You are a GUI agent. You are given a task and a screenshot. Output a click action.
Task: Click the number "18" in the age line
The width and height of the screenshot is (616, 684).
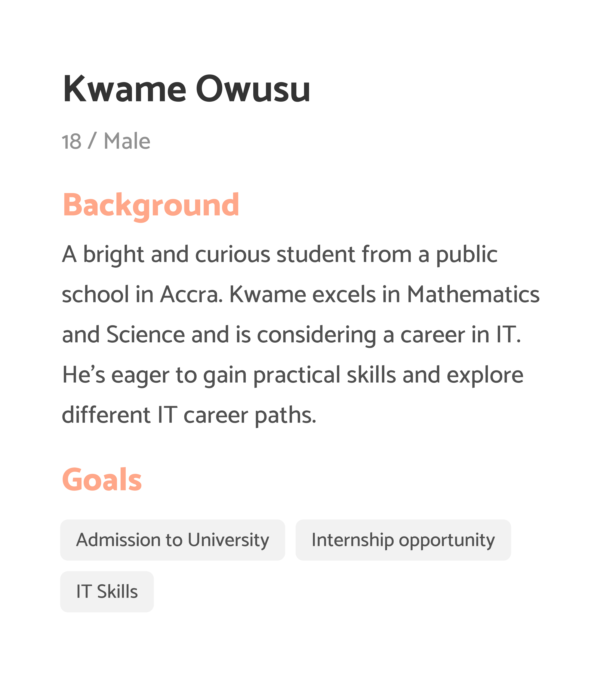[x=71, y=142]
